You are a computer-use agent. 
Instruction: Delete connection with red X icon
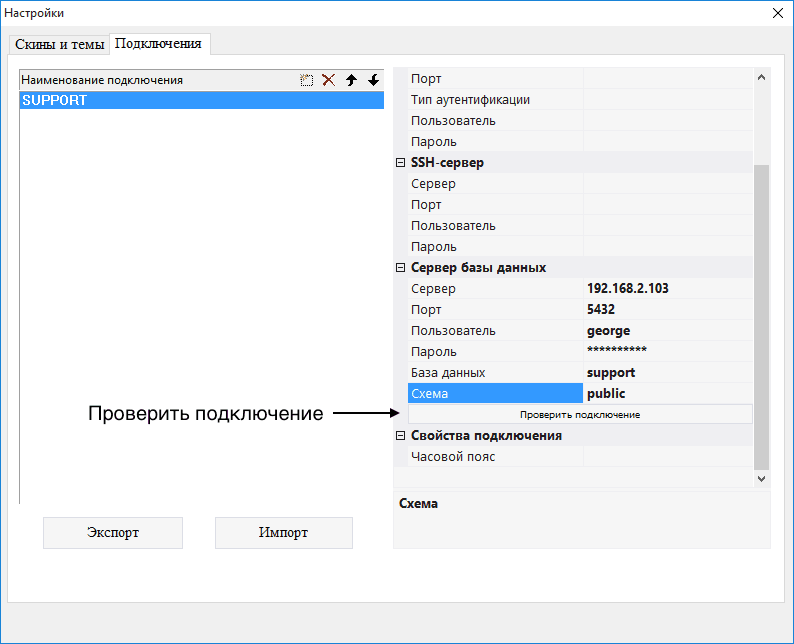point(328,80)
